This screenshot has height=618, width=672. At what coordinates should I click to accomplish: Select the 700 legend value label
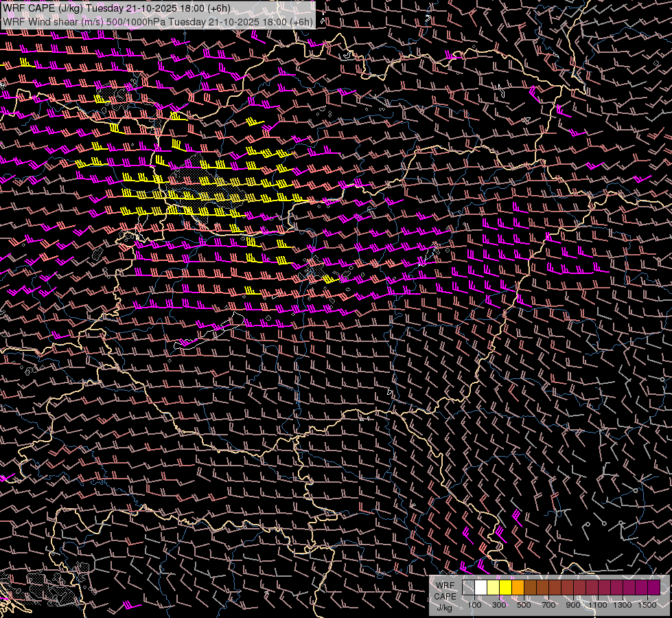tap(548, 605)
